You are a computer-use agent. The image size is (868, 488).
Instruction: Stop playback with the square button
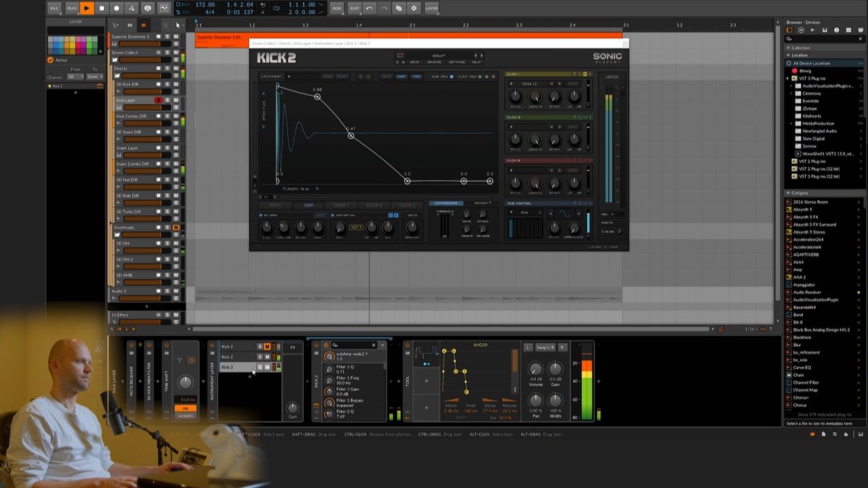102,8
